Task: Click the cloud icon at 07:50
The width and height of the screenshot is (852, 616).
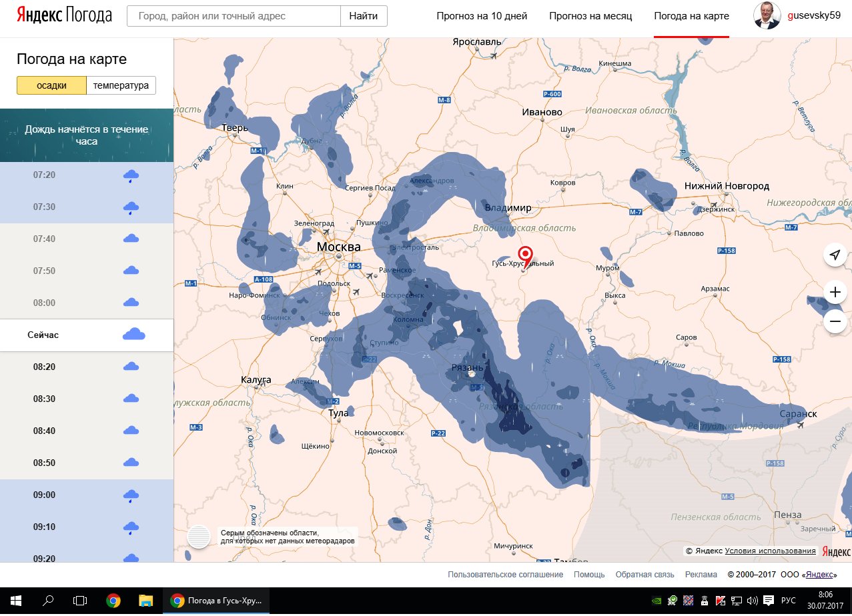Action: 131,271
